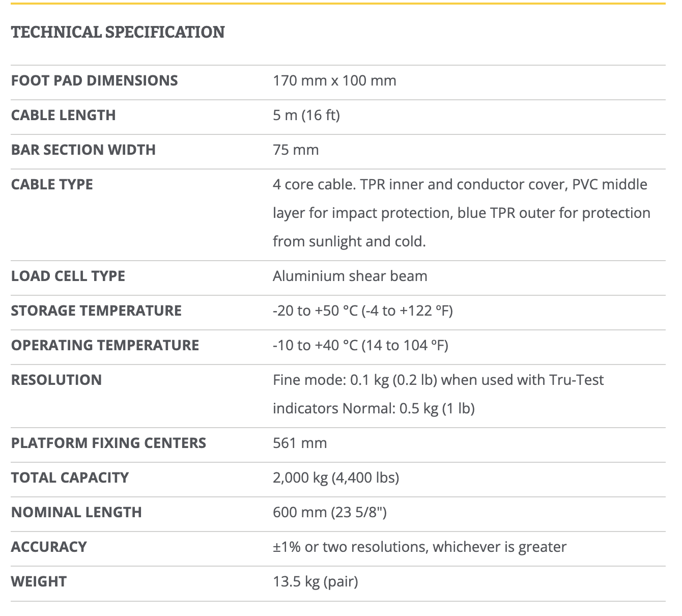Click the Bar Section Width label
Screen dimensions: 682x616
pyautogui.click(x=83, y=150)
